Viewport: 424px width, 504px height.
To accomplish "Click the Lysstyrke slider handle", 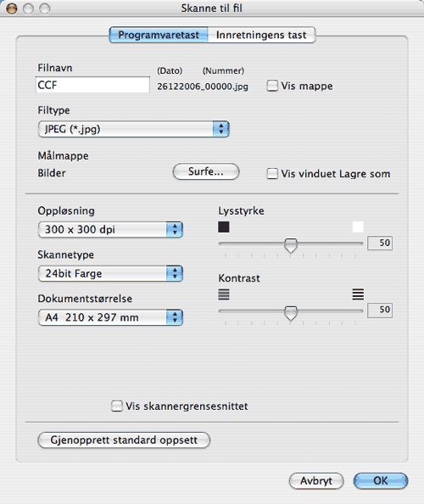I will 291,245.
